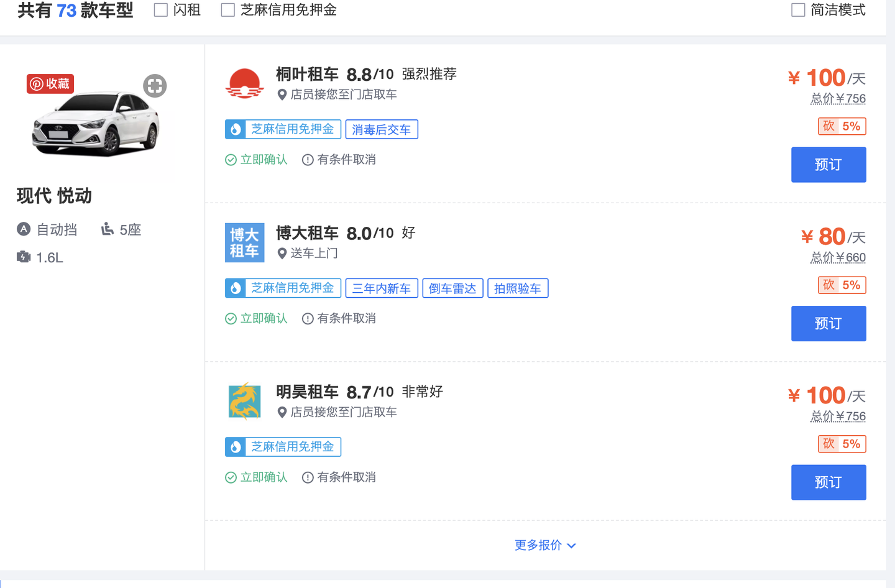Click the 拍照验车 tag

(x=518, y=288)
